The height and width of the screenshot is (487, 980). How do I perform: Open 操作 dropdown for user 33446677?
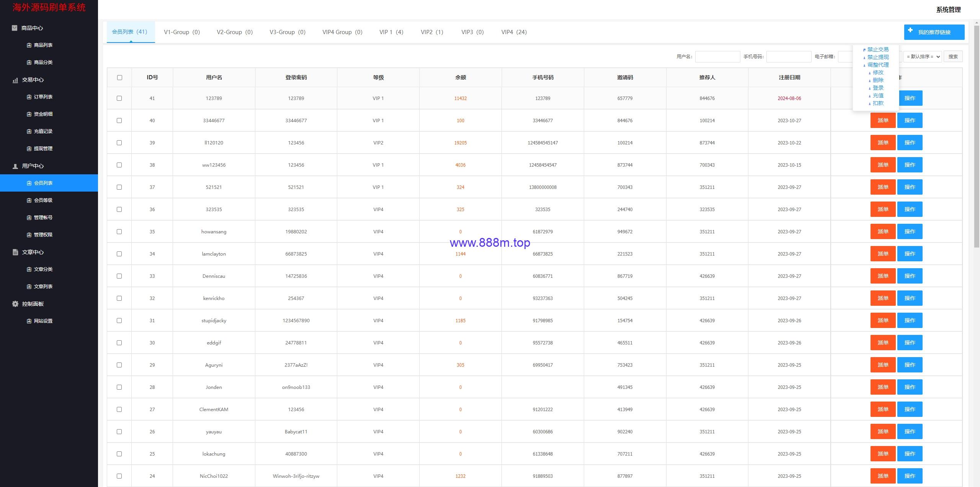tap(910, 120)
